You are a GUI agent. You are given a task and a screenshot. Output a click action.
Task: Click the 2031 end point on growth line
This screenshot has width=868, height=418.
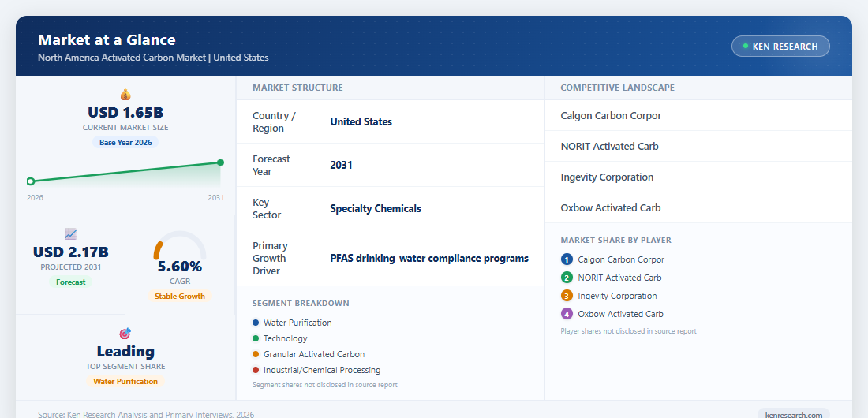(220, 162)
